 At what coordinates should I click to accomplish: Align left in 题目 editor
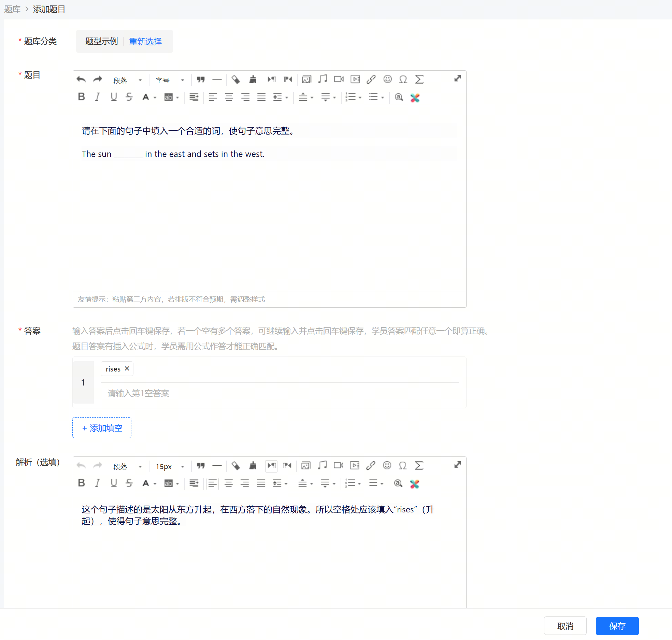pyautogui.click(x=213, y=97)
